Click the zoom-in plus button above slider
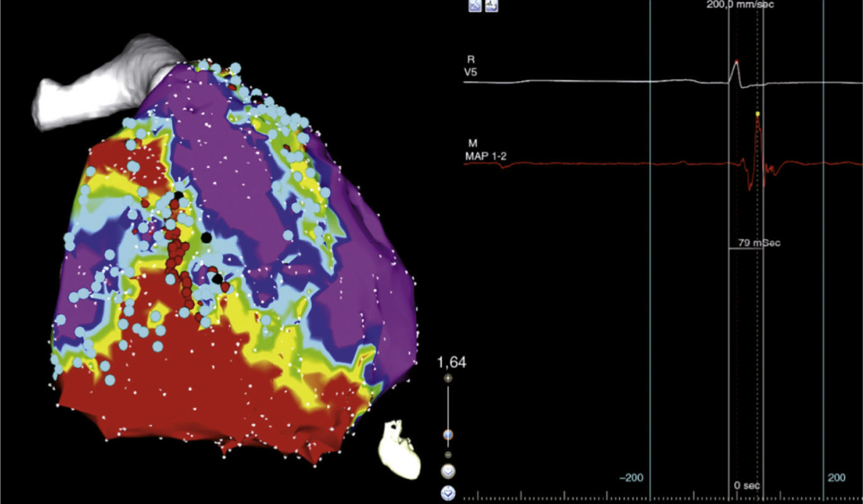This screenshot has width=863, height=504. [x=448, y=379]
